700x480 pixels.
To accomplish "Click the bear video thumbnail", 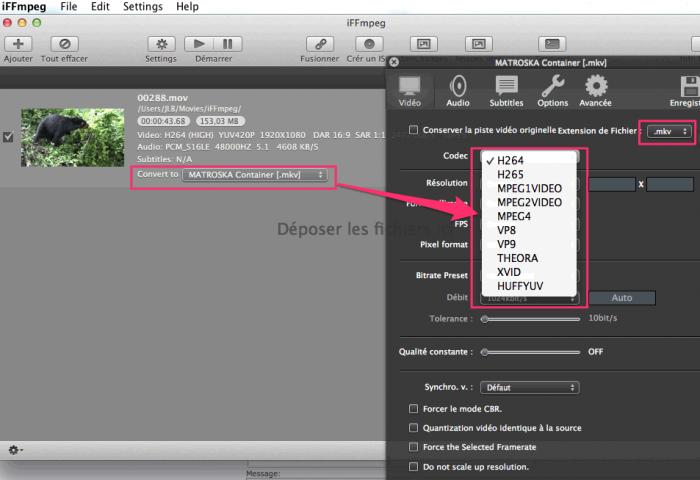I will pos(73,137).
